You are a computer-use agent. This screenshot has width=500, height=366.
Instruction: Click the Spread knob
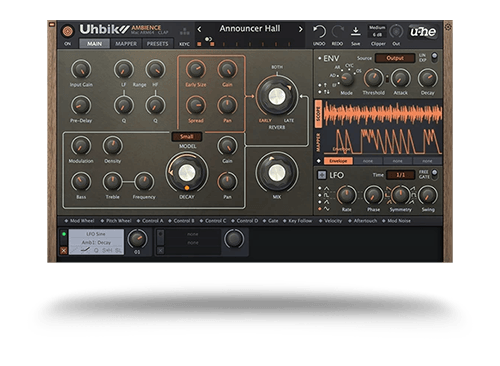pyautogui.click(x=196, y=105)
